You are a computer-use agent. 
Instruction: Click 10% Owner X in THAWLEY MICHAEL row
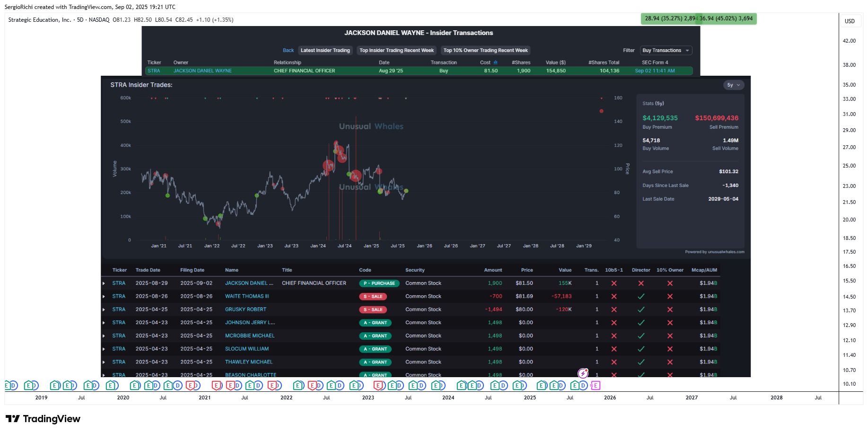coord(670,362)
